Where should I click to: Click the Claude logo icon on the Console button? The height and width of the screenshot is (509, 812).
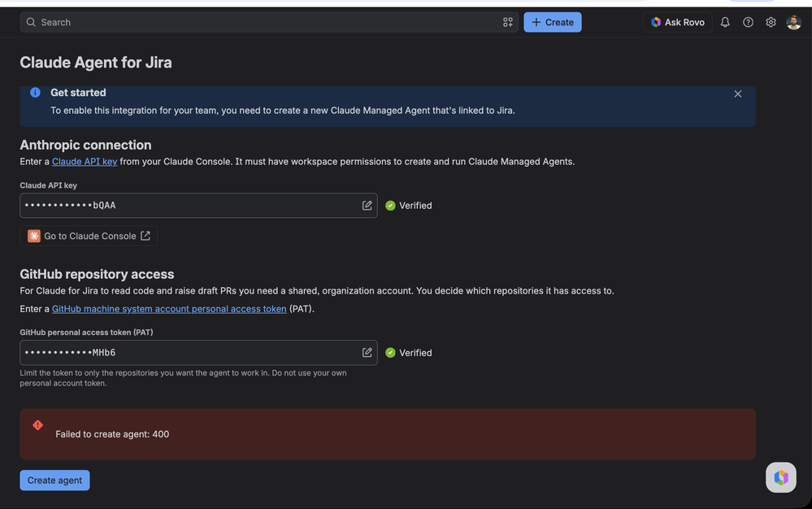coord(33,236)
